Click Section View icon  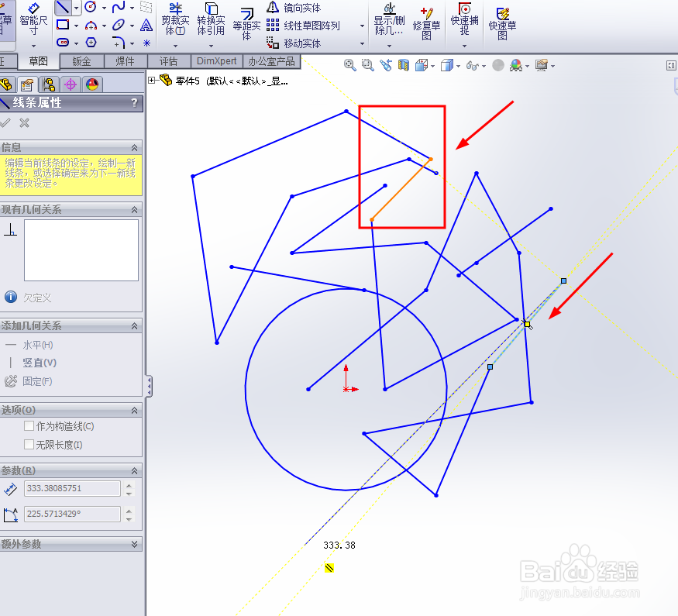click(404, 65)
